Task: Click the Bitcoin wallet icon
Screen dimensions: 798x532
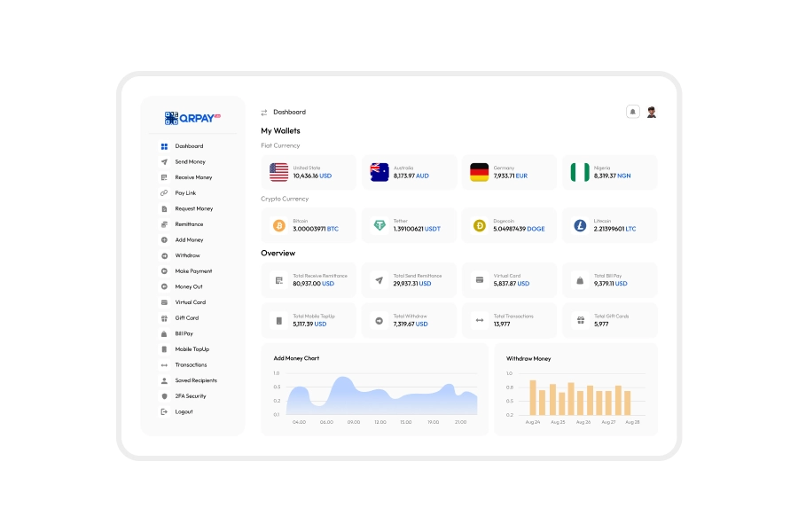Action: pyautogui.click(x=279, y=225)
